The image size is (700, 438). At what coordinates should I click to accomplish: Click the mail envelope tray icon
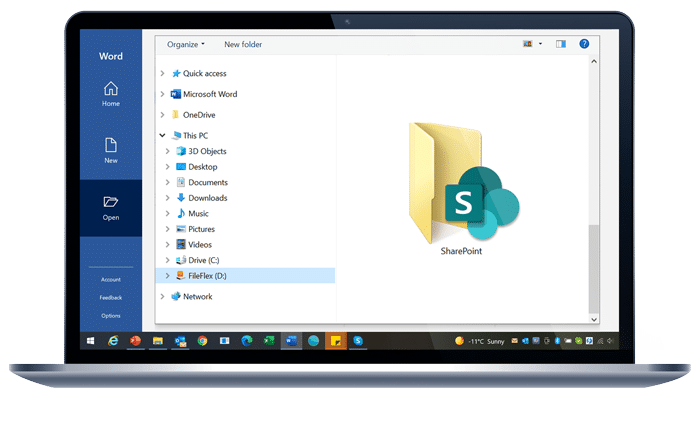click(514, 341)
